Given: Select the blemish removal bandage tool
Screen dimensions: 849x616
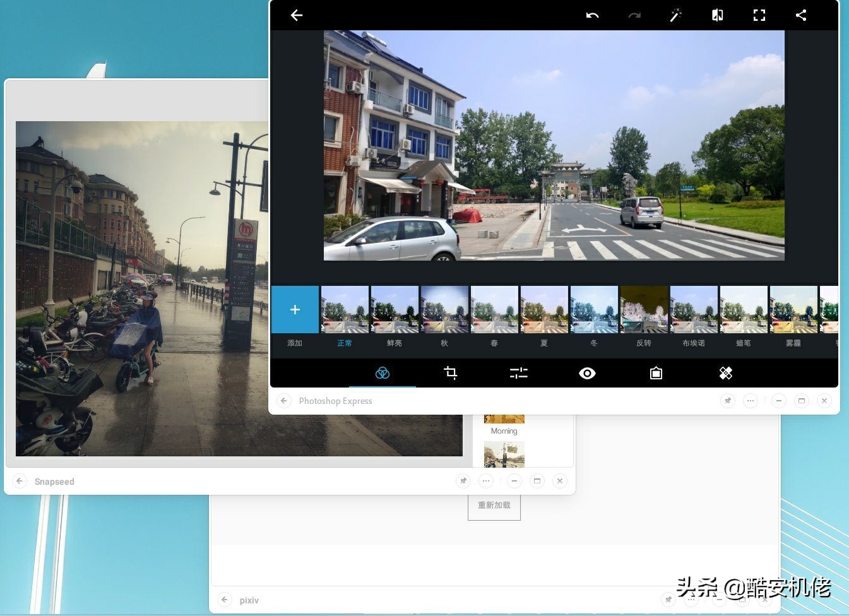Looking at the screenshot, I should click(725, 373).
